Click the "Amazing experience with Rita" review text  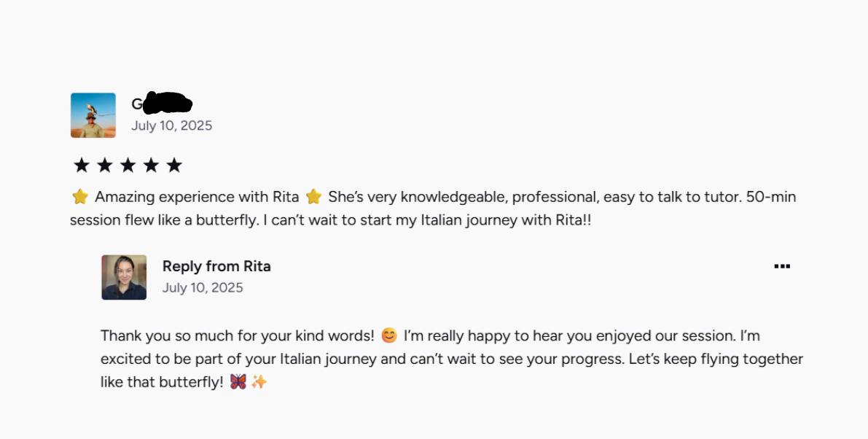[197, 197]
